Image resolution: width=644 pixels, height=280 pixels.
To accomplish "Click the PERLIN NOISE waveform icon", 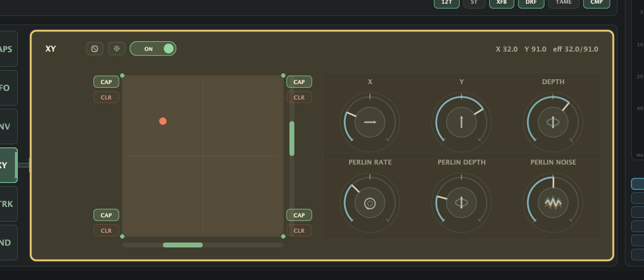I will point(553,203).
